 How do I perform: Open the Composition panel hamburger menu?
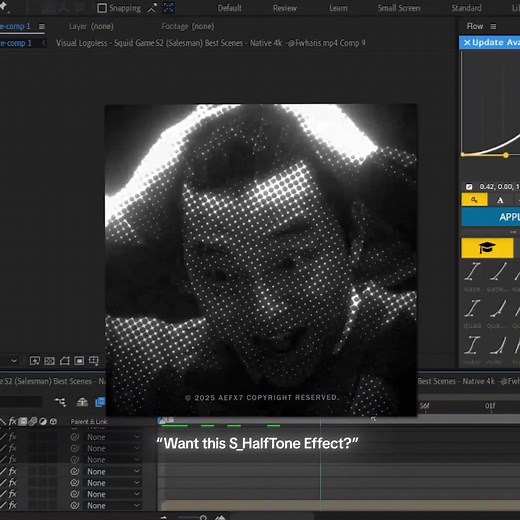pyautogui.click(x=42, y=26)
